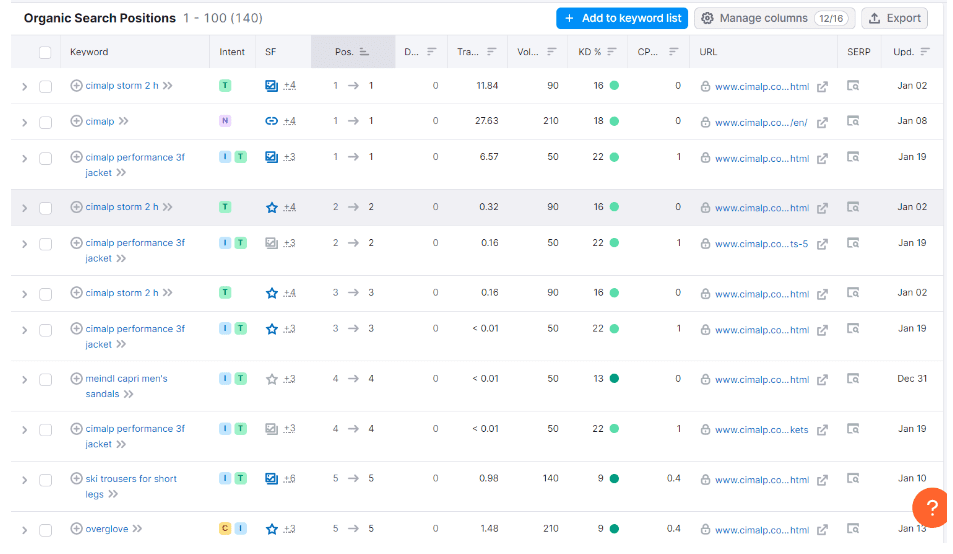Toggle the select-all checkbox in table header
Image resolution: width=953 pixels, height=554 pixels.
[45, 52]
